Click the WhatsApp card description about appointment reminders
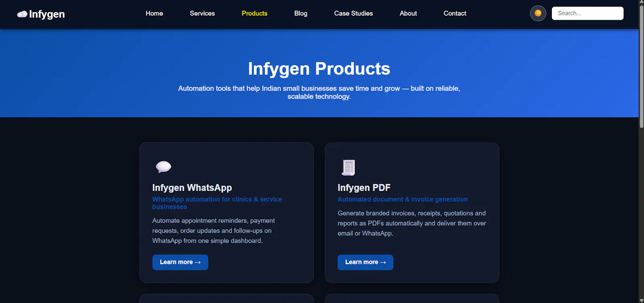Image resolution: width=644 pixels, height=303 pixels. point(213,231)
